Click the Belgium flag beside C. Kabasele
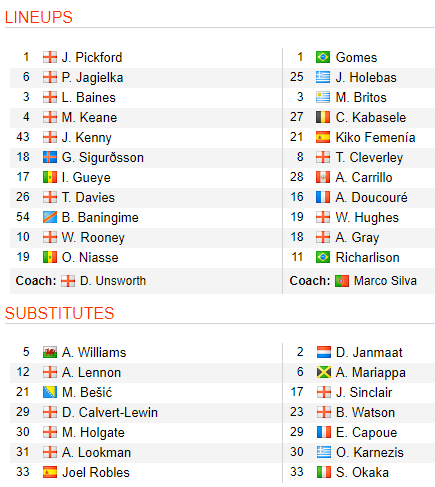The width and height of the screenshot is (435, 487). pos(323,117)
